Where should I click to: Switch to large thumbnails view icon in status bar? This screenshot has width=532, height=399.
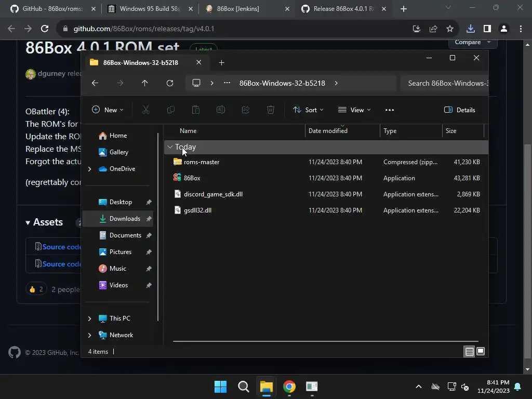481,352
